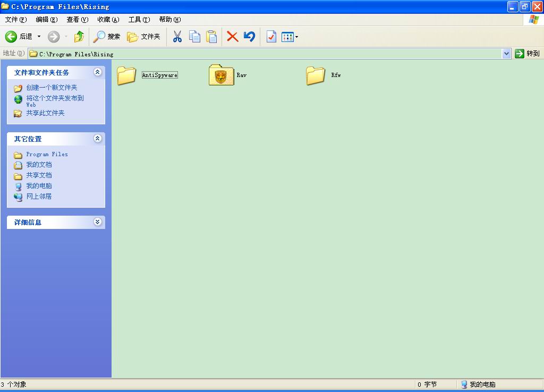Open the 收藏(A) menu

pyautogui.click(x=108, y=20)
